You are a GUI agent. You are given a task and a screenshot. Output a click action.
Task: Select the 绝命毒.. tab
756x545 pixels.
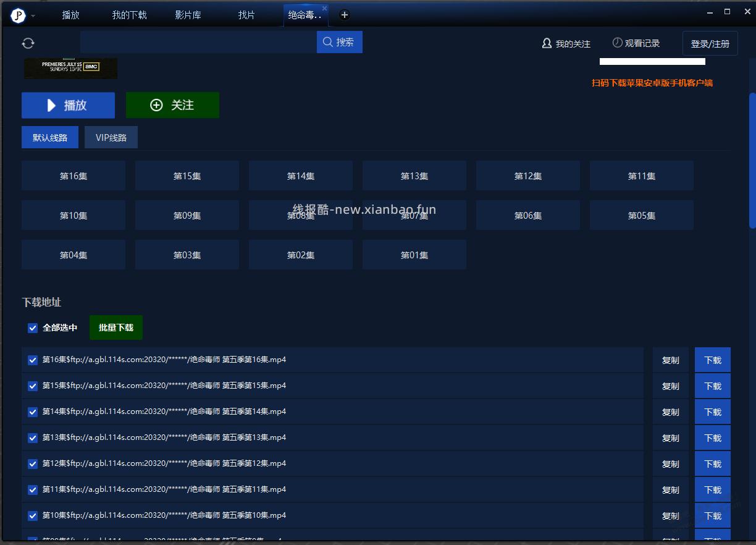tap(304, 15)
